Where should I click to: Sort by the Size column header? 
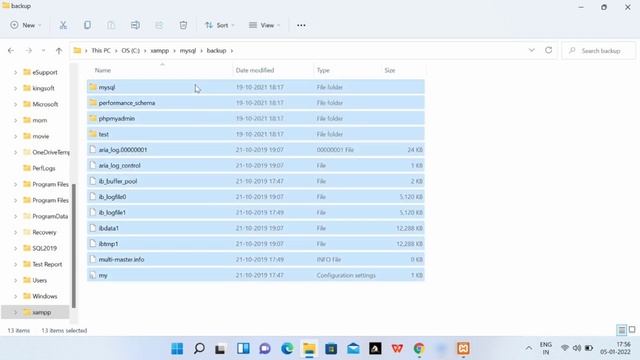pos(390,70)
